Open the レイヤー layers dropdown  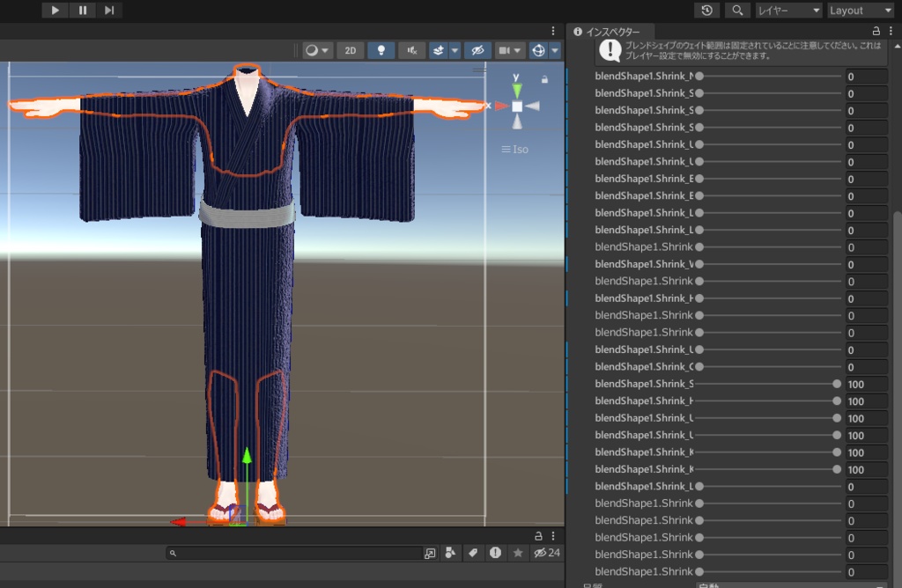click(x=788, y=10)
